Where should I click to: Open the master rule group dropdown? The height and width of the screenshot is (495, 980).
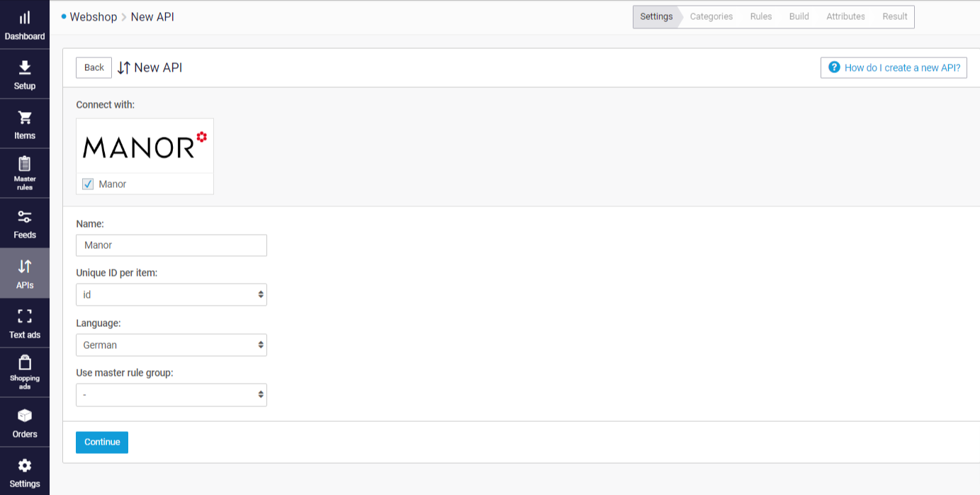pos(171,395)
